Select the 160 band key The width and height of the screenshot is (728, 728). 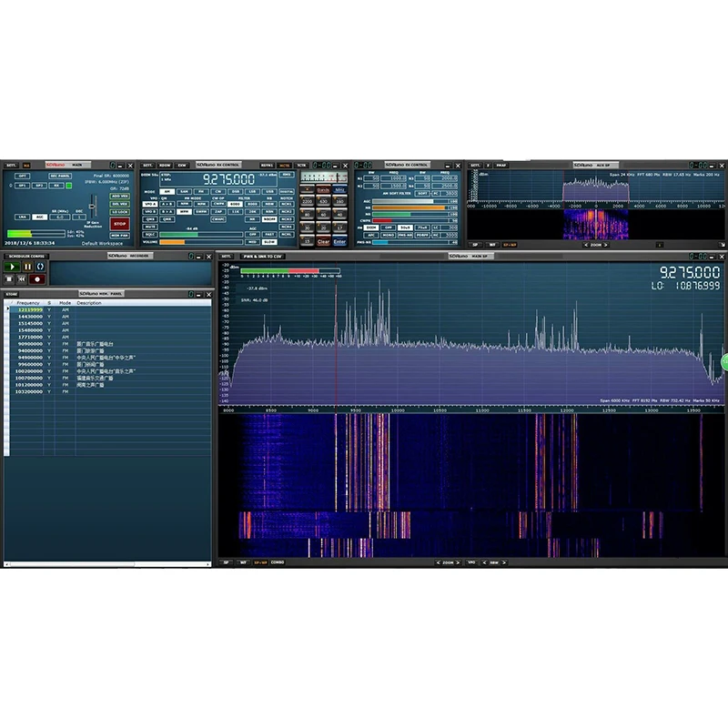click(339, 201)
